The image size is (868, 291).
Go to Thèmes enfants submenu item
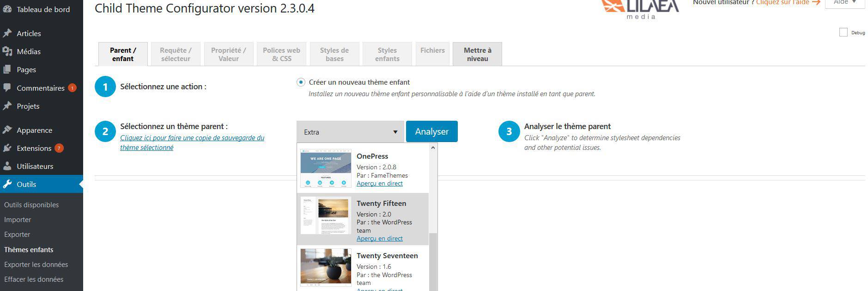tap(29, 250)
